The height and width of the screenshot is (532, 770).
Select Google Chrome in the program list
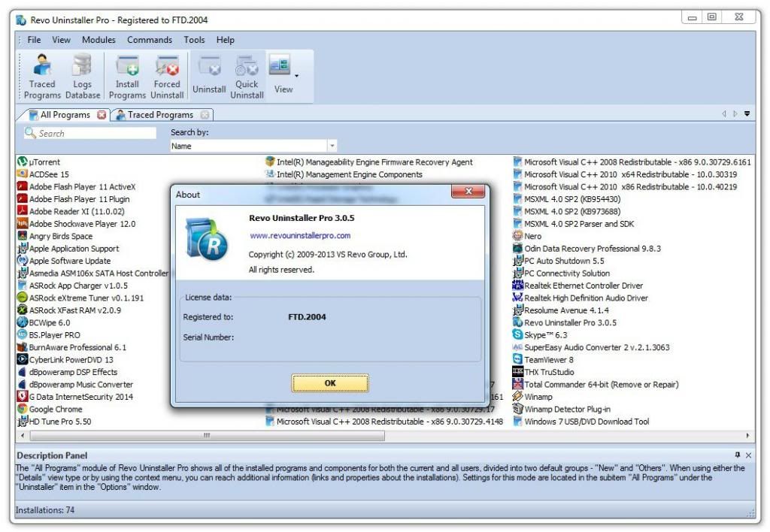[55, 410]
